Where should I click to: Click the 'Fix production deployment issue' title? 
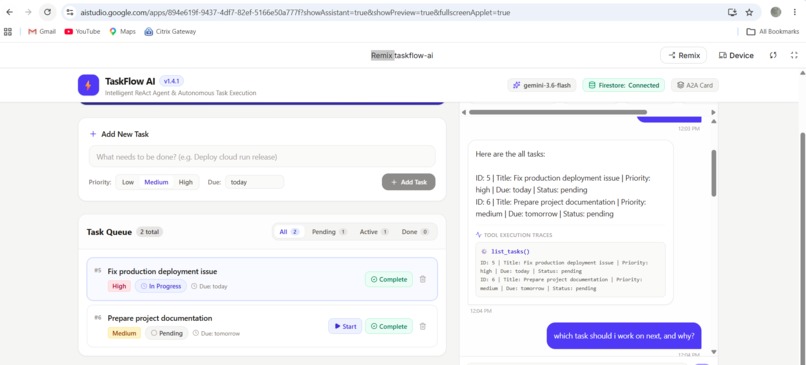[162, 271]
